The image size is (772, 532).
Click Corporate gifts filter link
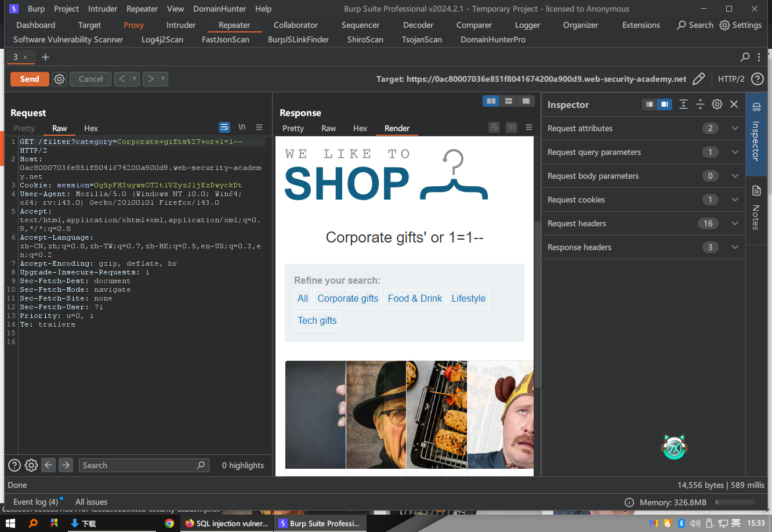[348, 298]
